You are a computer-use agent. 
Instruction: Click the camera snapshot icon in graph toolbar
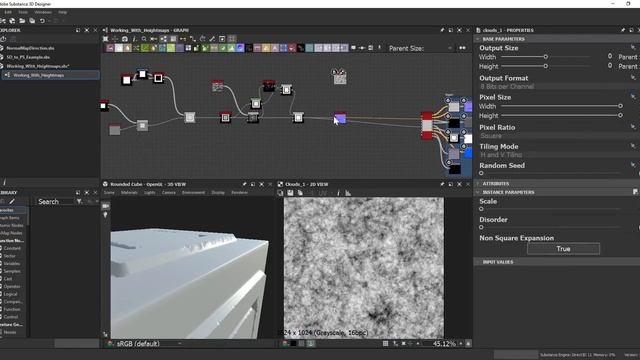[x=124, y=39]
